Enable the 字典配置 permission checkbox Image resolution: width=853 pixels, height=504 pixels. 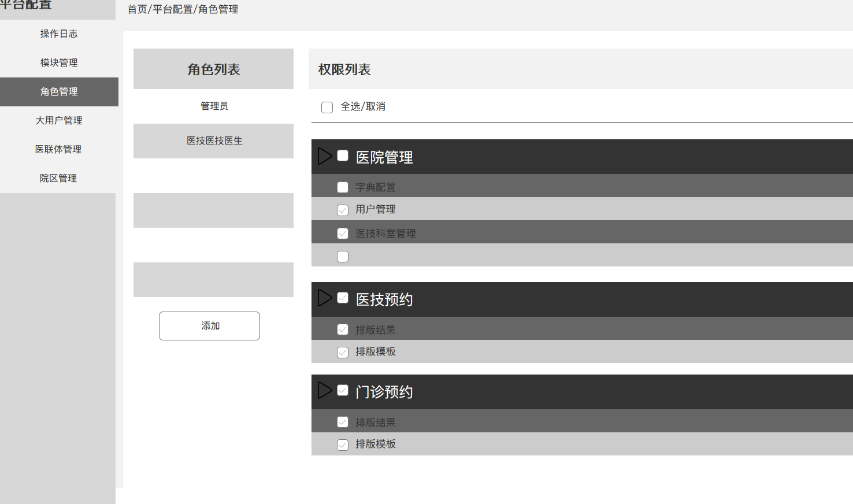click(343, 187)
